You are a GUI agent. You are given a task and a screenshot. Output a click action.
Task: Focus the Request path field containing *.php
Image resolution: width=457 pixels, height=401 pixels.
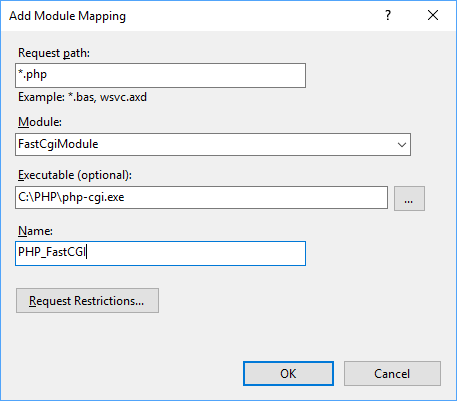tap(160, 75)
